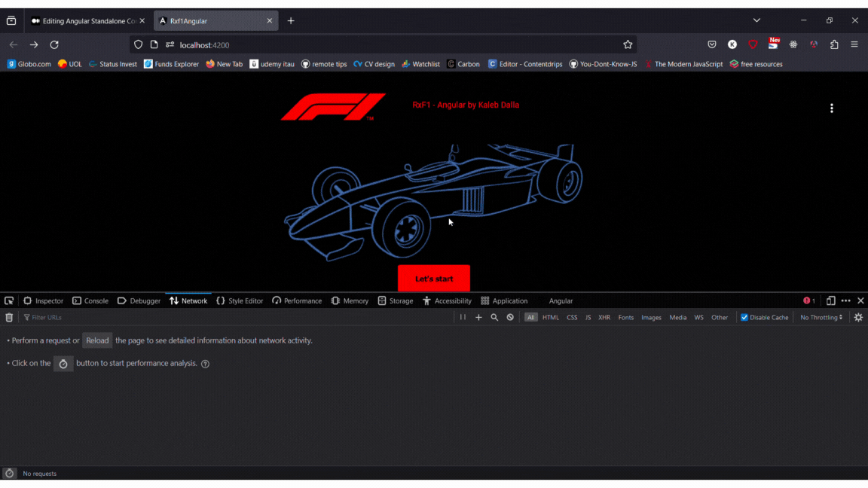Pause network recording

(x=463, y=318)
